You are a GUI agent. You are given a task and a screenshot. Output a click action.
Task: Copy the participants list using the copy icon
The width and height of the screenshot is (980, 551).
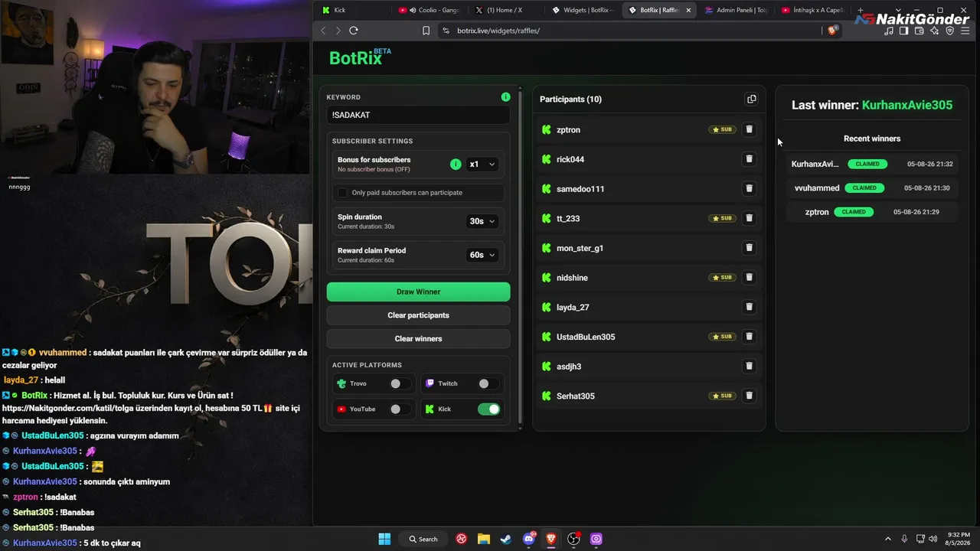tap(751, 99)
